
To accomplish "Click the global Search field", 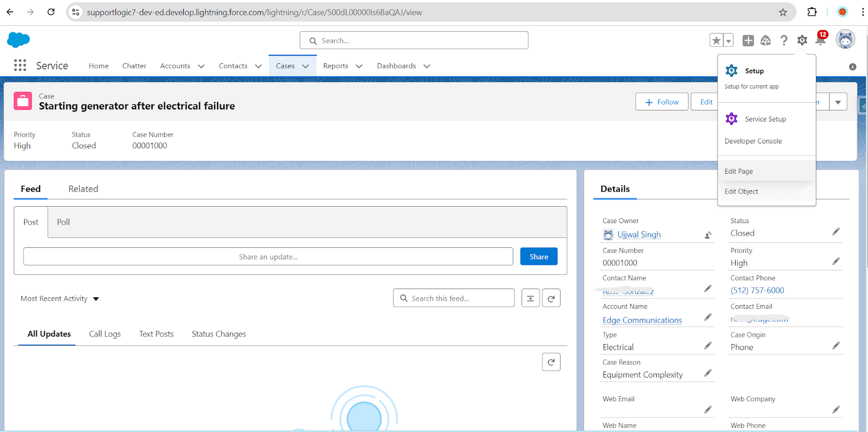I will pos(414,40).
